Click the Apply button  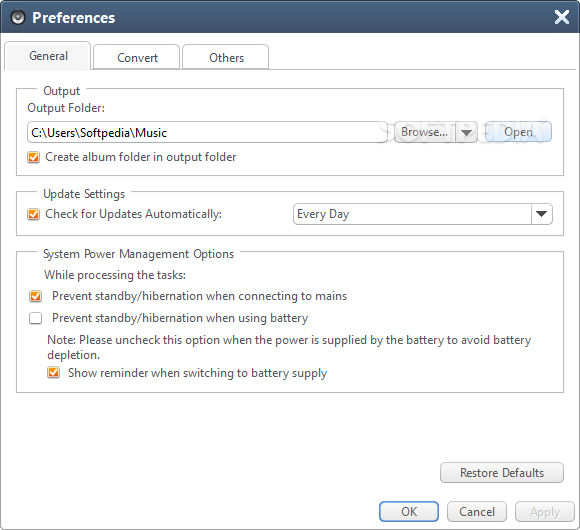tap(545, 512)
